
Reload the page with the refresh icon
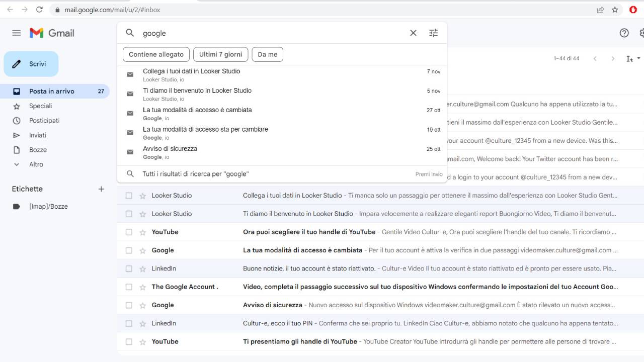point(40,10)
